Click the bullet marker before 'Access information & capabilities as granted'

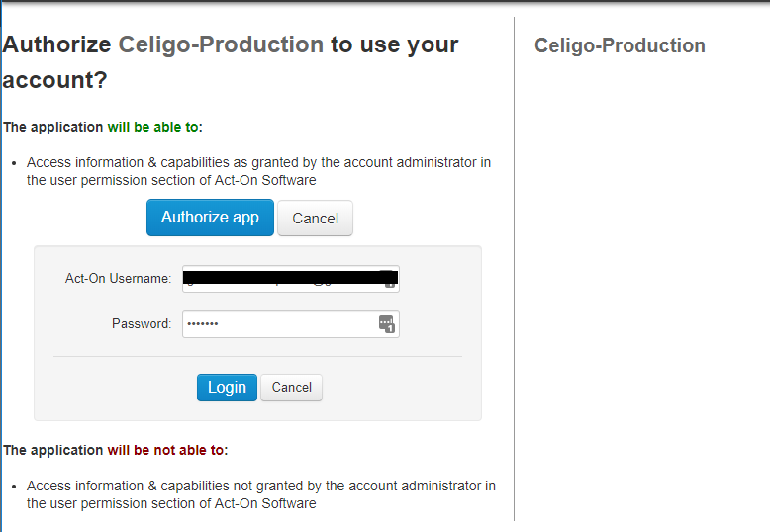[14, 163]
